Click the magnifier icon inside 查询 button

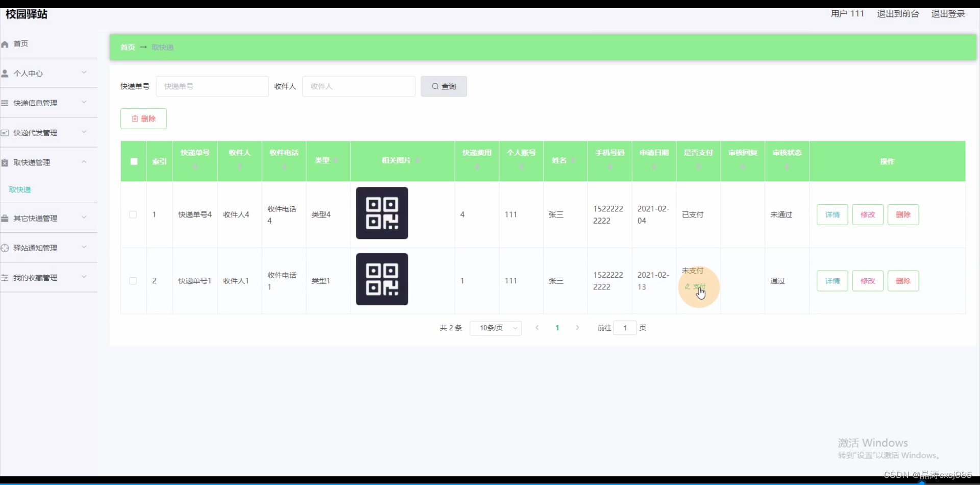coord(434,86)
